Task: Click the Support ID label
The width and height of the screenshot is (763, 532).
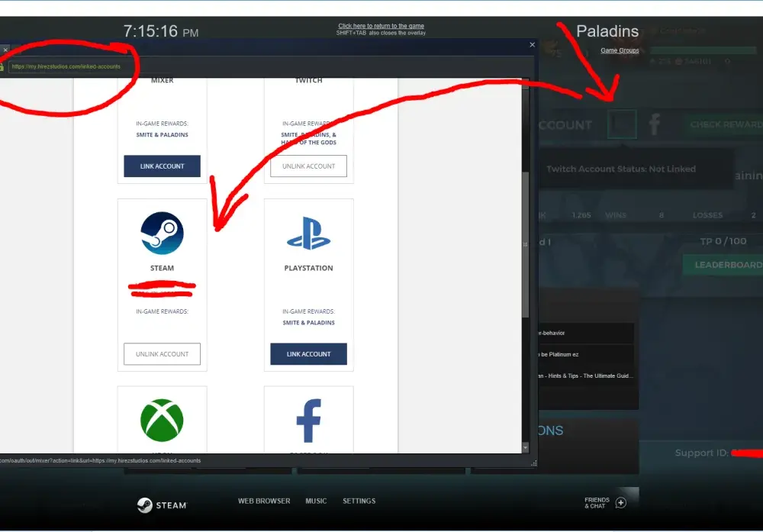Action: tap(701, 453)
